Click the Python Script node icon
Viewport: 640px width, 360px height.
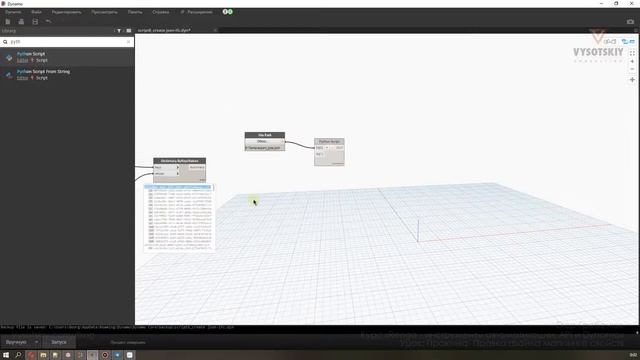click(9, 57)
